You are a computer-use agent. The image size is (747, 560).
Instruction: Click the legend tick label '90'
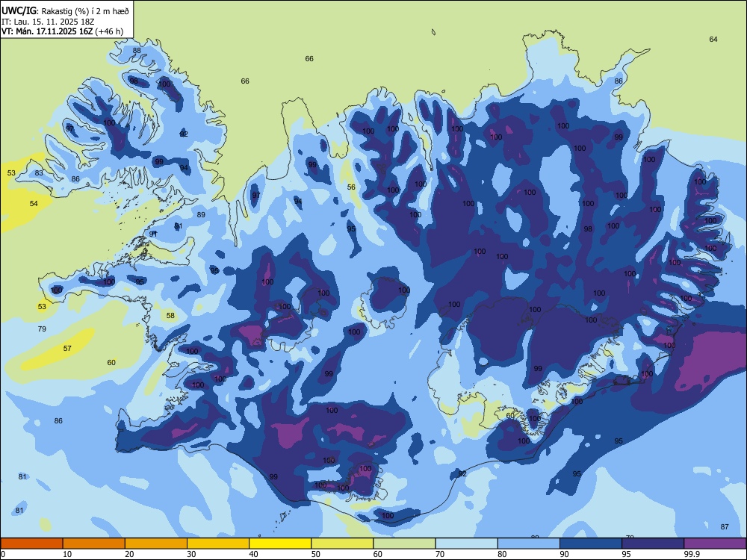564,554
